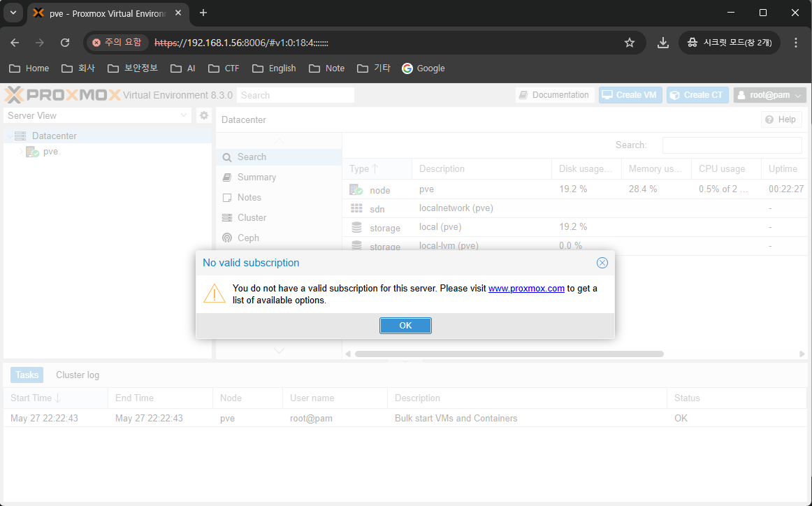This screenshot has width=812, height=506.
Task: Focus the Datacenter panel Search input
Action: (732, 145)
